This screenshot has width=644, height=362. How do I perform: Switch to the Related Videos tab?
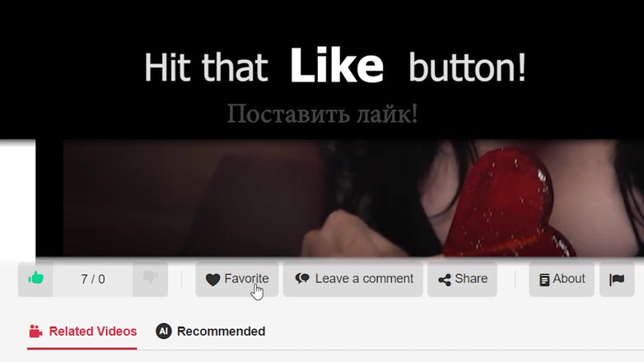[x=82, y=332]
